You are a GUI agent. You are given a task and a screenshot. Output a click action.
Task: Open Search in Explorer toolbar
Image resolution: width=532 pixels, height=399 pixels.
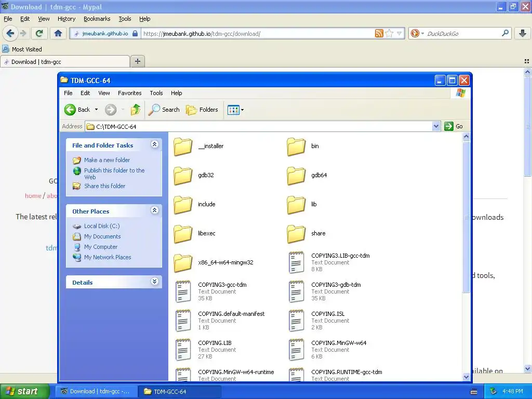(164, 110)
